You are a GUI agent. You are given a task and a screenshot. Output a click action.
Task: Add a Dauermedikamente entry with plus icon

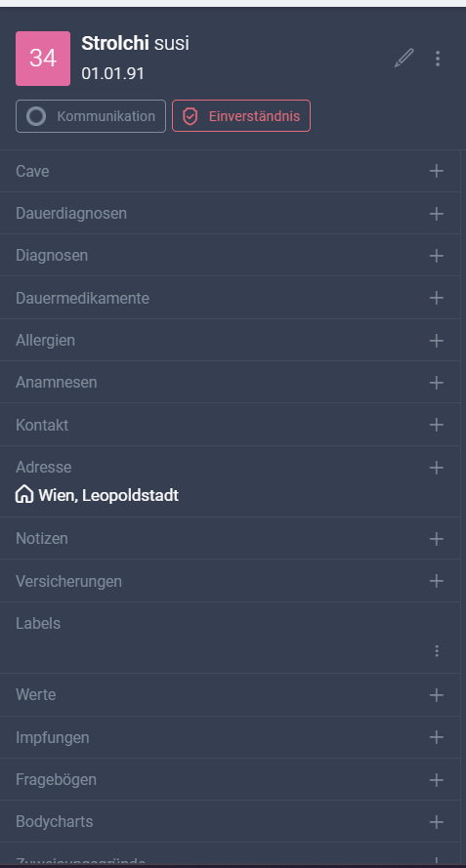pos(437,298)
